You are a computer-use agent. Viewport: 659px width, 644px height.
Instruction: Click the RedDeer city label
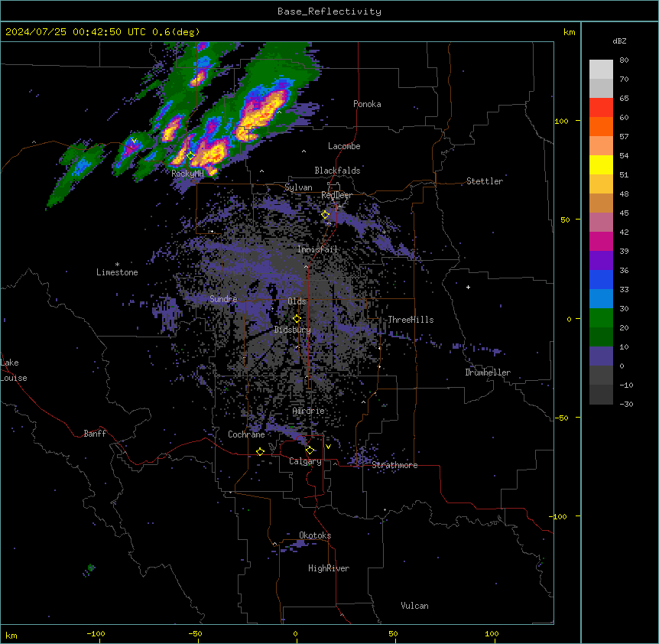point(336,195)
